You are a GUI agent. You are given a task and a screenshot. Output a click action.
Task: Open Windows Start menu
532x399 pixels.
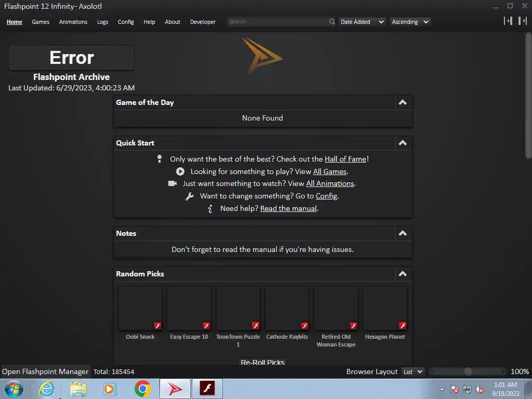(x=14, y=389)
